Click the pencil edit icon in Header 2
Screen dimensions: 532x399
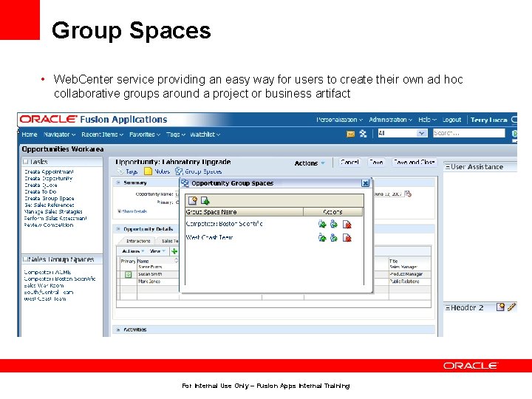(x=511, y=307)
